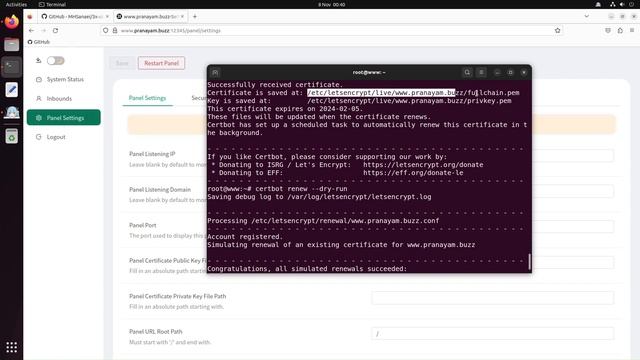Screen dimensions: 640x360
Task: Open System Status in sidebar
Action: (x=64, y=79)
